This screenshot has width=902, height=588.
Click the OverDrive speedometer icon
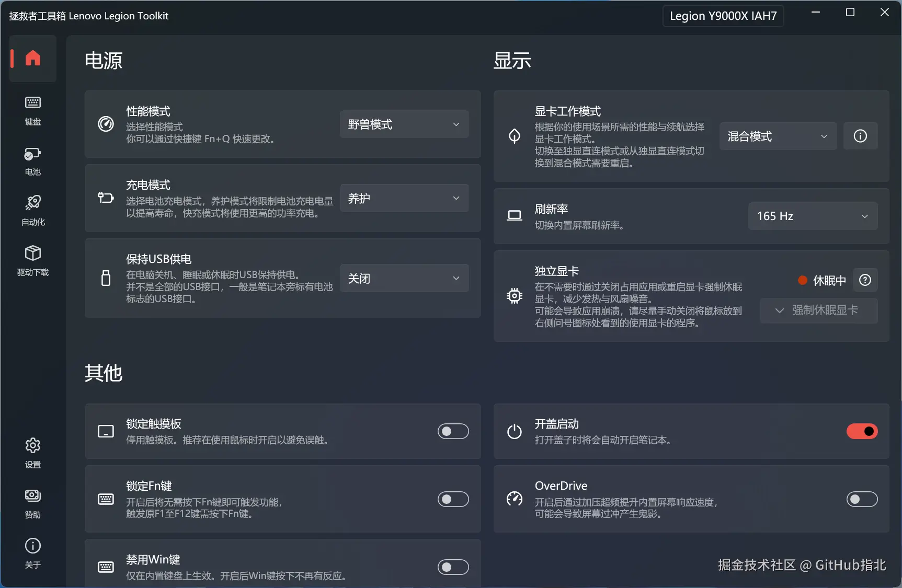(515, 499)
